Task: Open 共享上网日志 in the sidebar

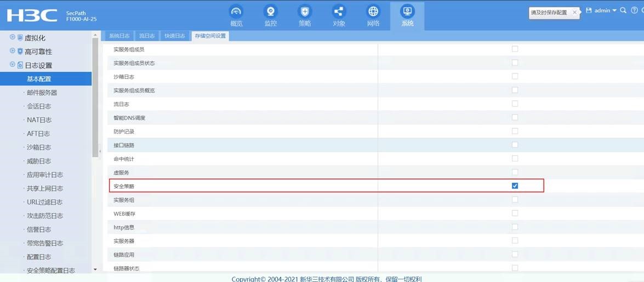Action: pos(45,188)
